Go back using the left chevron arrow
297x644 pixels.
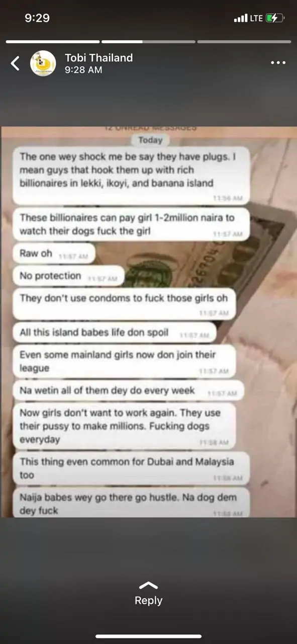[16, 63]
